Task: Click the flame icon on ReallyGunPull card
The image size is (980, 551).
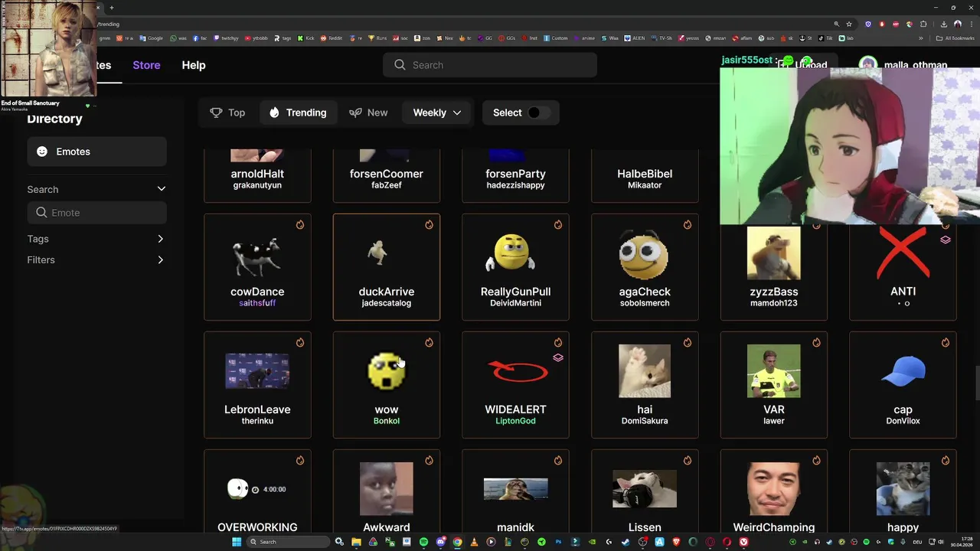Action: tap(557, 224)
